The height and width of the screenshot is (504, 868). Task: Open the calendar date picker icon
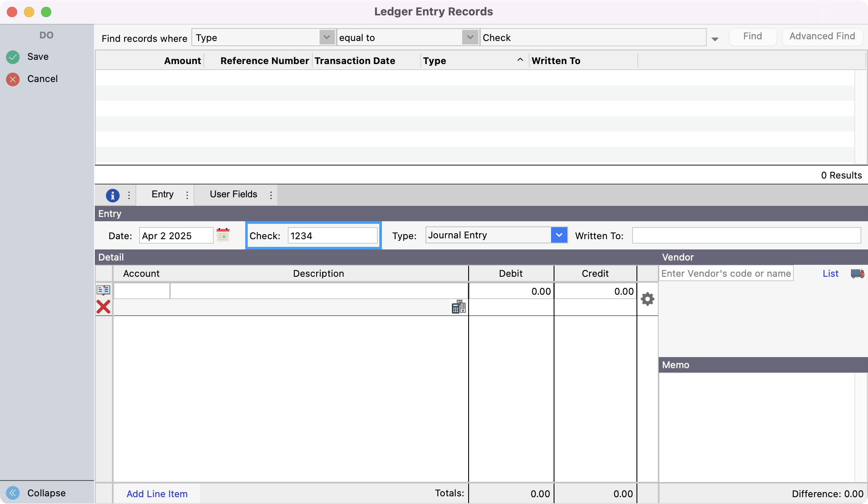pos(223,235)
